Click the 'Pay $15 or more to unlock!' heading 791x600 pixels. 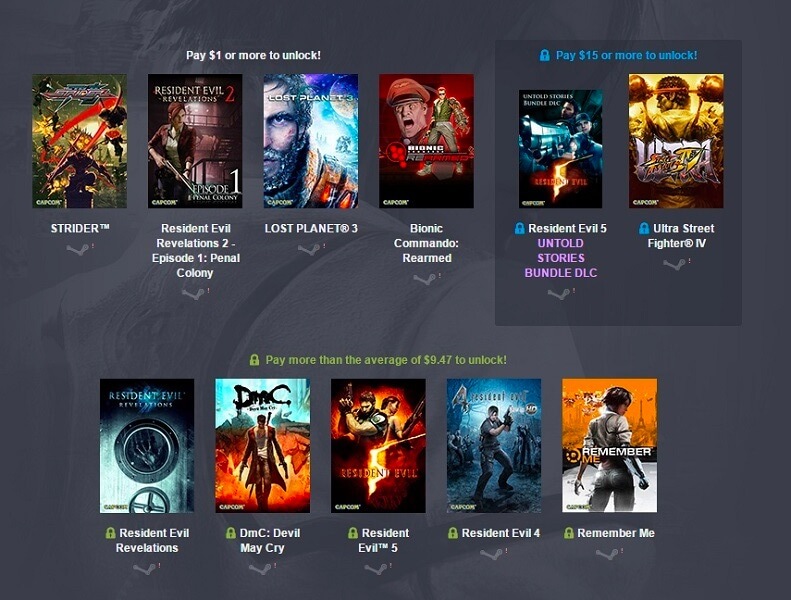(626, 55)
